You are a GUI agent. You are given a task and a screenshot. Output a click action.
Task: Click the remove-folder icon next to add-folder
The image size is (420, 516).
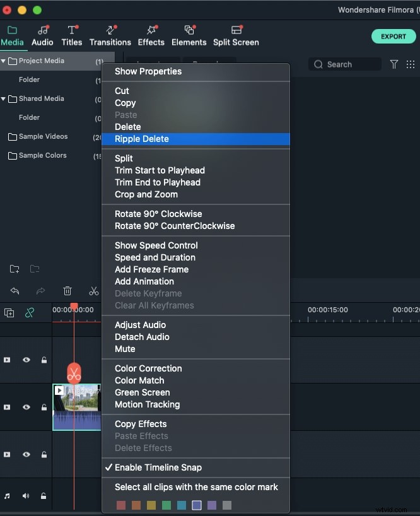[35, 269]
